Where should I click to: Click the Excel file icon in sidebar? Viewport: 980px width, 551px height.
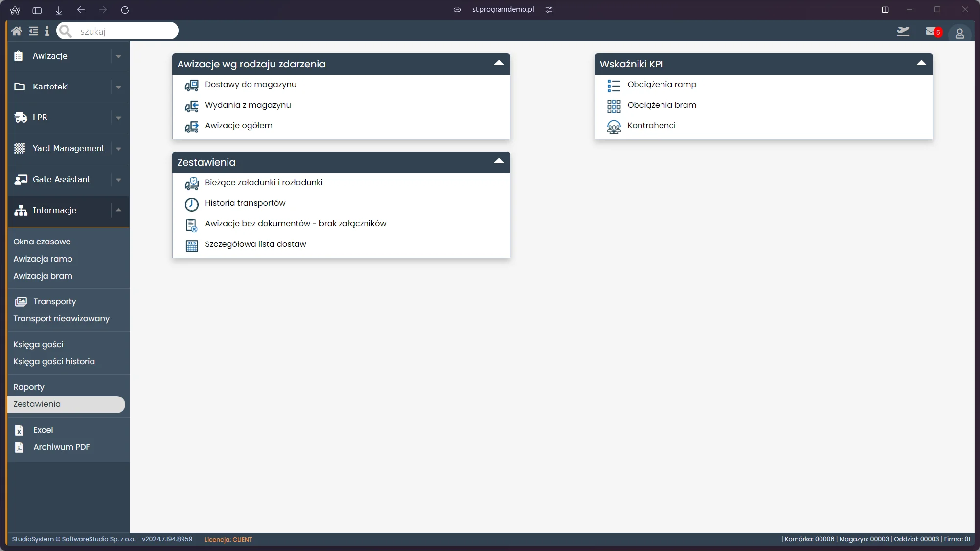19,430
